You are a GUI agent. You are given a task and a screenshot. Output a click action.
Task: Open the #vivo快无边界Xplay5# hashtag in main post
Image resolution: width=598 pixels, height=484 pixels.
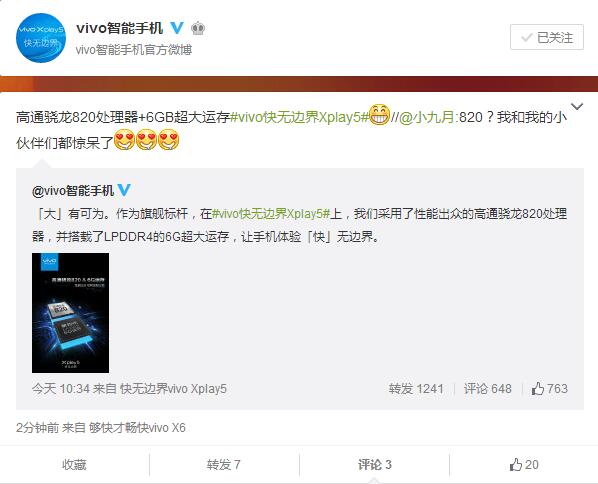click(x=299, y=117)
